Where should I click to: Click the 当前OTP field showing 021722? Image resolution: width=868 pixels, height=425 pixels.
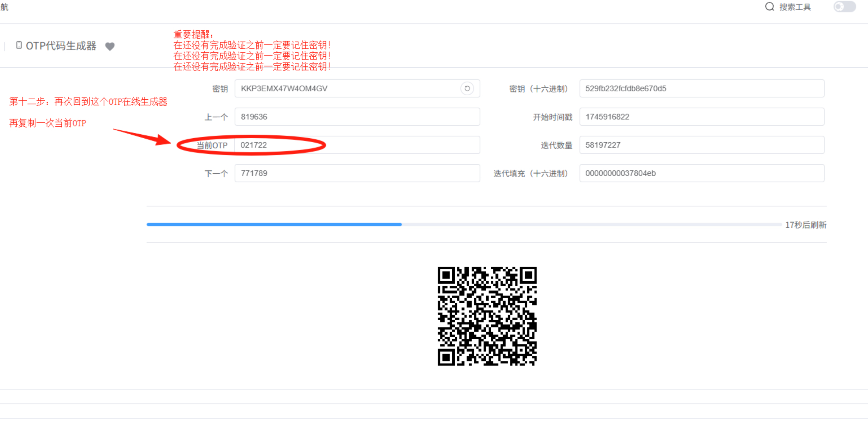click(x=357, y=145)
